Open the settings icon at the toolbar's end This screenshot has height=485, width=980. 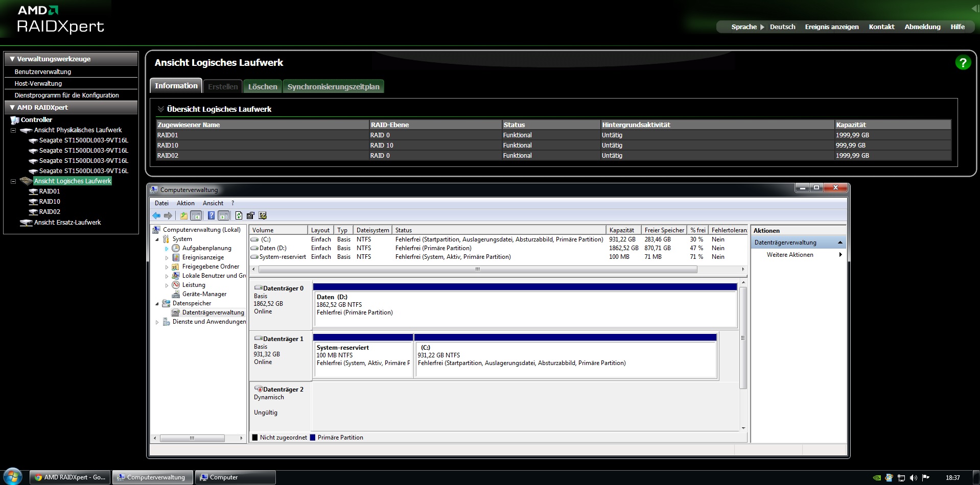pos(263,215)
